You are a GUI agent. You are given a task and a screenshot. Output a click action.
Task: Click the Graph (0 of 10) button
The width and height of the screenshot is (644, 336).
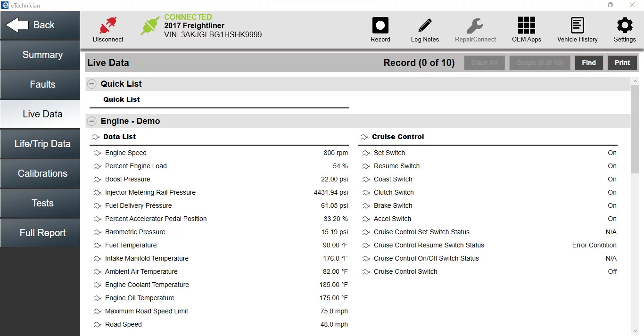click(x=540, y=63)
